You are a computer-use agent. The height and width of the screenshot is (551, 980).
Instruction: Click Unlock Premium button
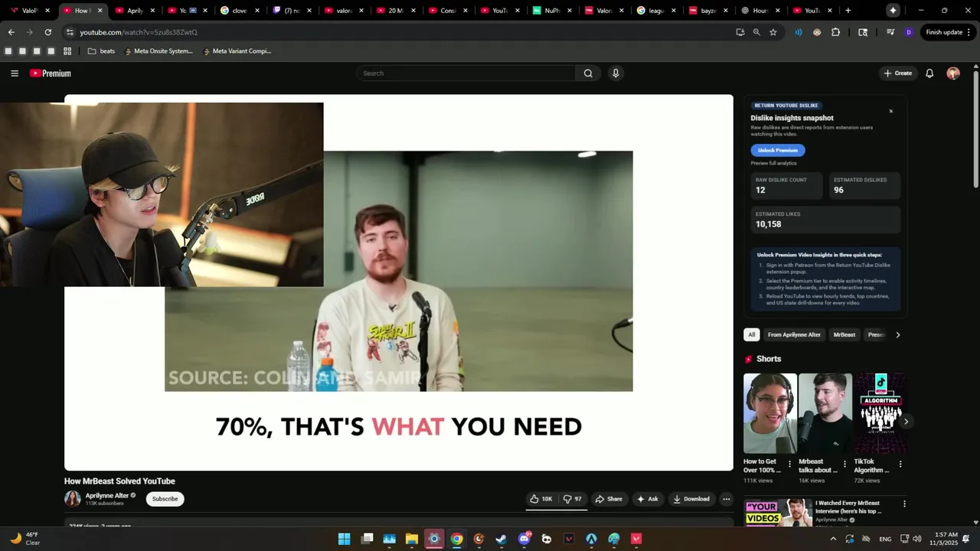tap(778, 150)
